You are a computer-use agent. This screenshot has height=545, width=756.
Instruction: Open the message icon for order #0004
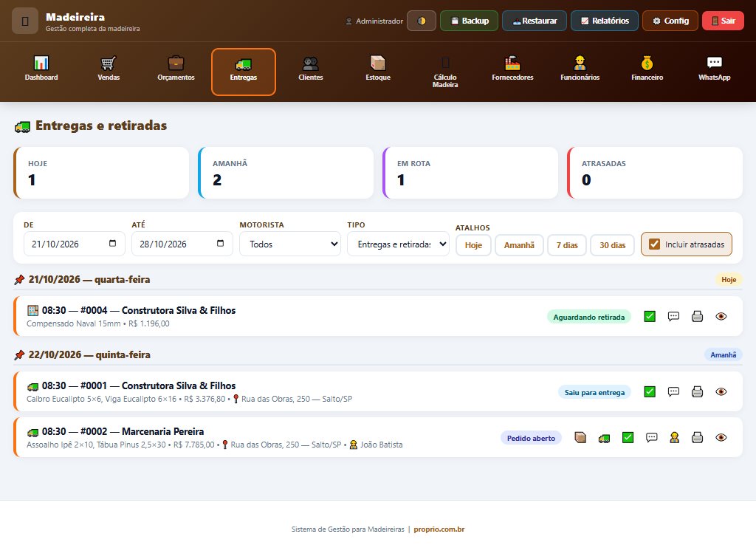[x=673, y=316]
